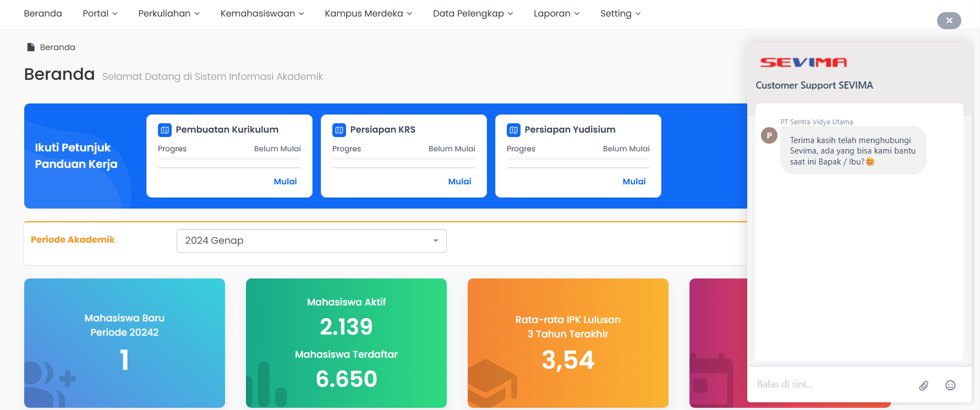
Task: Open the Setting menu
Action: tap(620, 13)
